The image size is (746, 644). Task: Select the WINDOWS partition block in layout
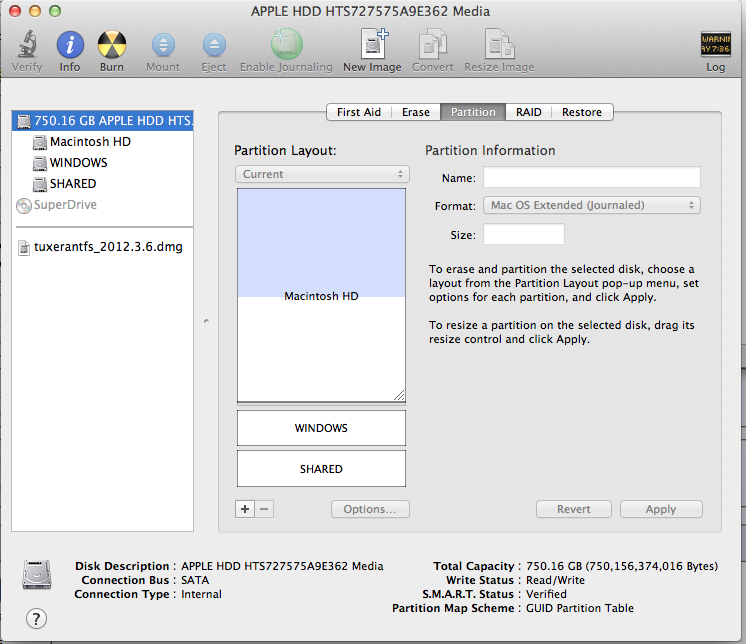(x=322, y=428)
